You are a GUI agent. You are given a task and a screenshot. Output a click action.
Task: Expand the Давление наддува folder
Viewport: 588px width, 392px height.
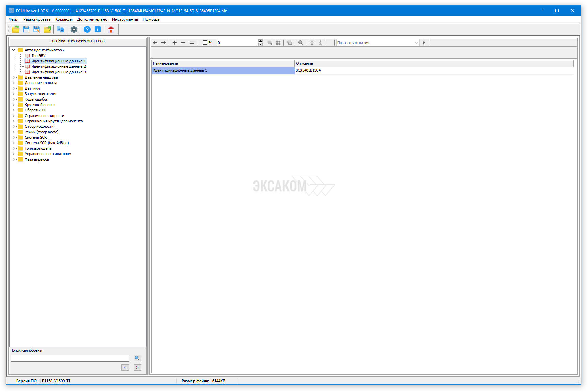(x=14, y=77)
